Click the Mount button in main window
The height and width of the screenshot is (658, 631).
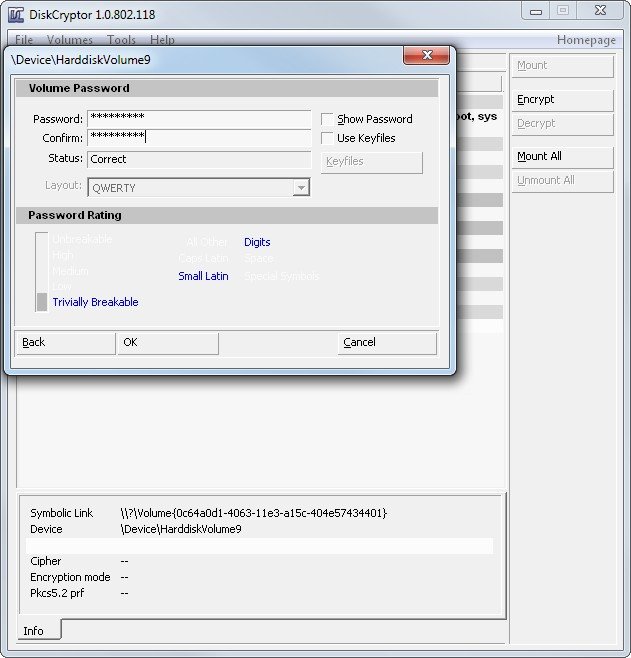(x=562, y=66)
